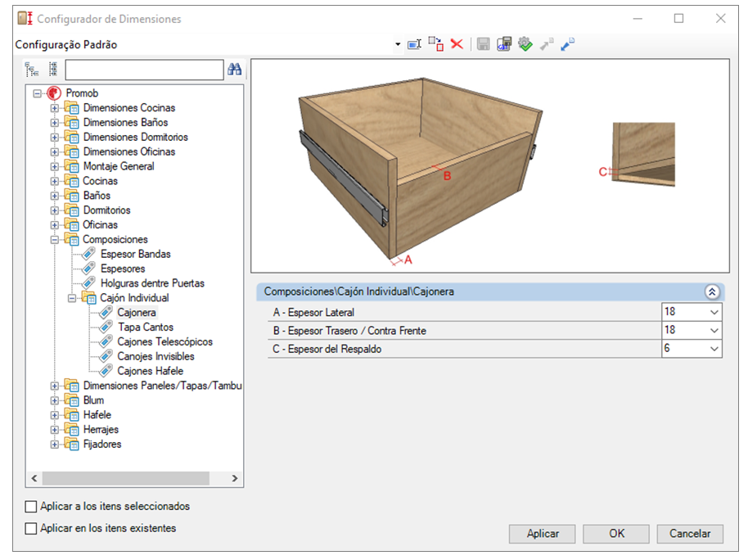Click the Cancelar button
This screenshot has height=560, width=748.
690,534
